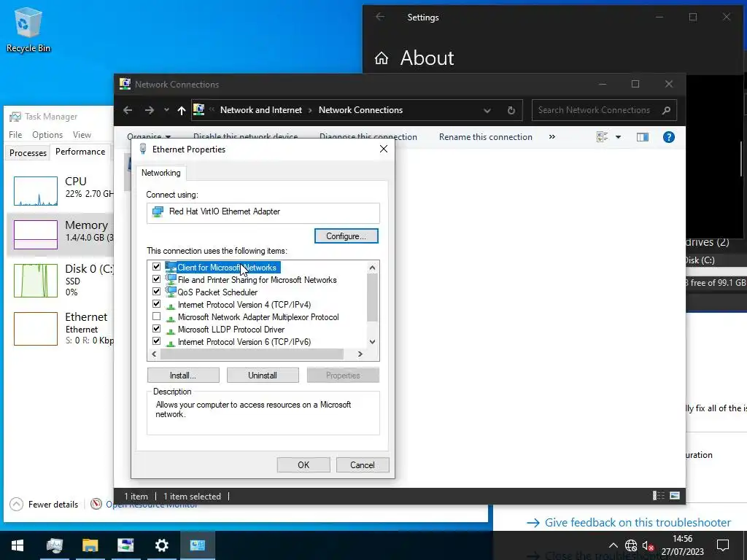This screenshot has width=747, height=560.
Task: Switch to the Processes tab
Action: pos(28,153)
